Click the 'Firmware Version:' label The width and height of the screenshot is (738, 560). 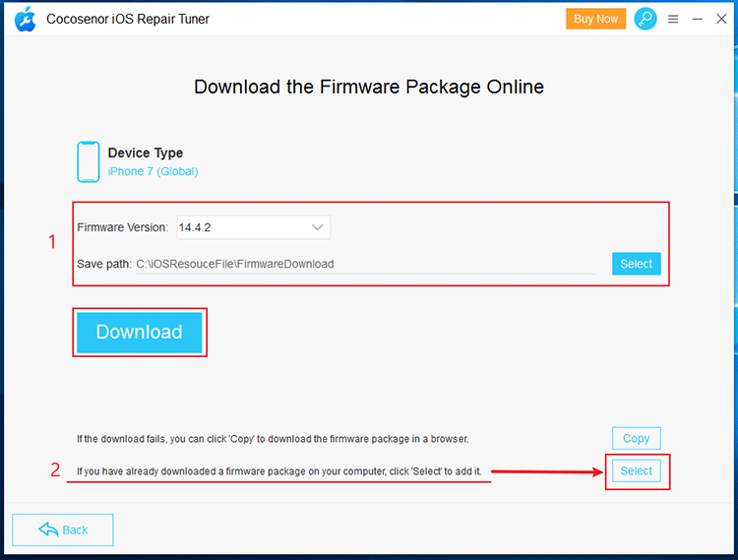122,227
